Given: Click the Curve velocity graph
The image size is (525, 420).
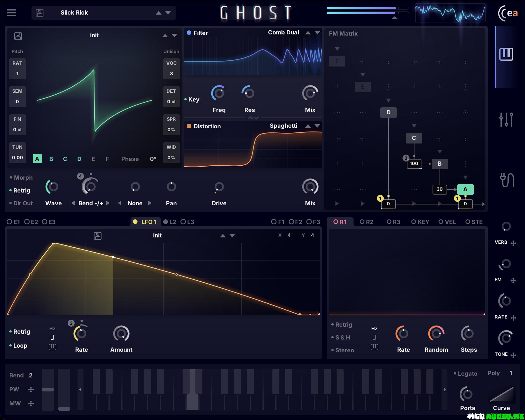Looking at the screenshot, I should click(502, 394).
